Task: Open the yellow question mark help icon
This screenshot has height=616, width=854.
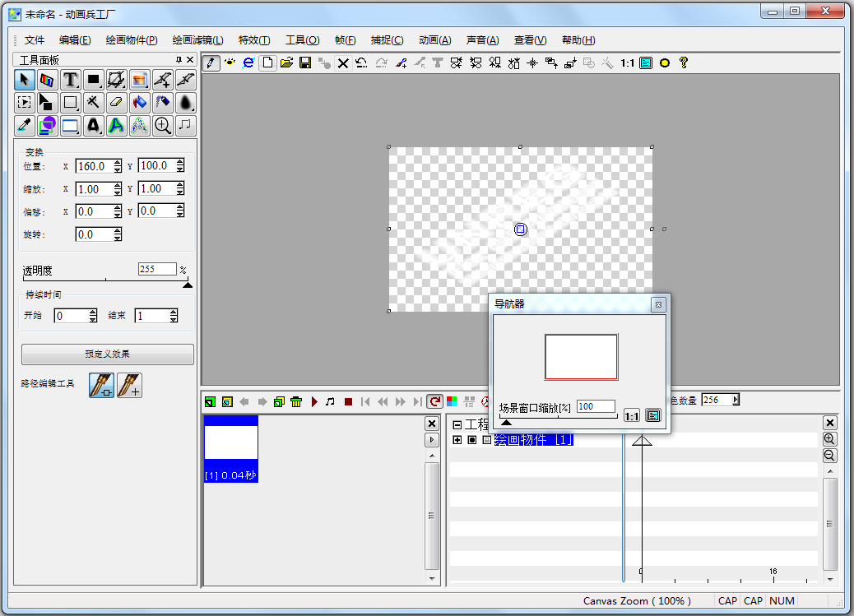Action: pyautogui.click(x=683, y=63)
